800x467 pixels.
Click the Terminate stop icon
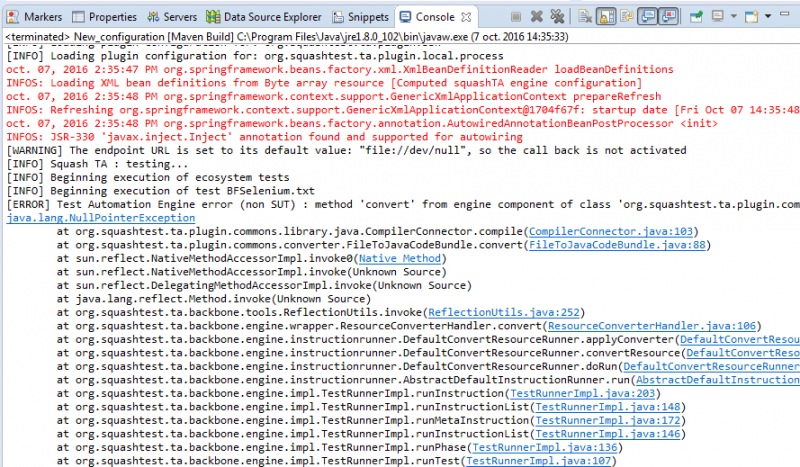coord(515,16)
